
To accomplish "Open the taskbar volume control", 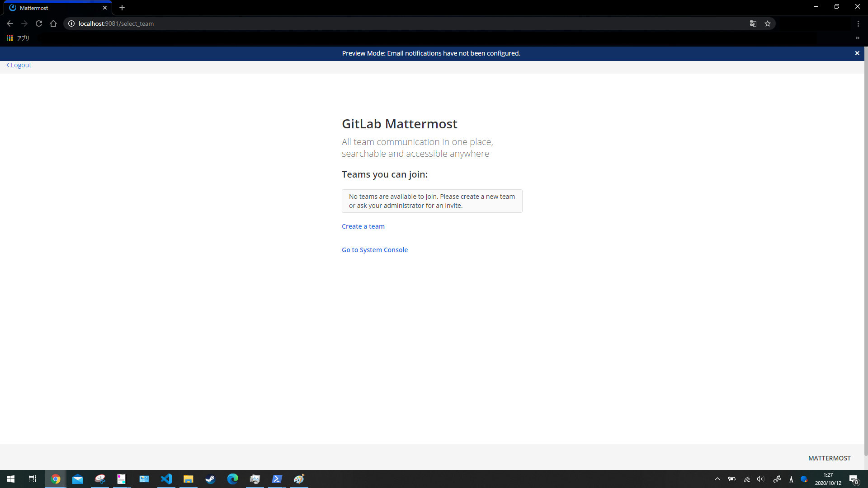I will click(x=760, y=479).
